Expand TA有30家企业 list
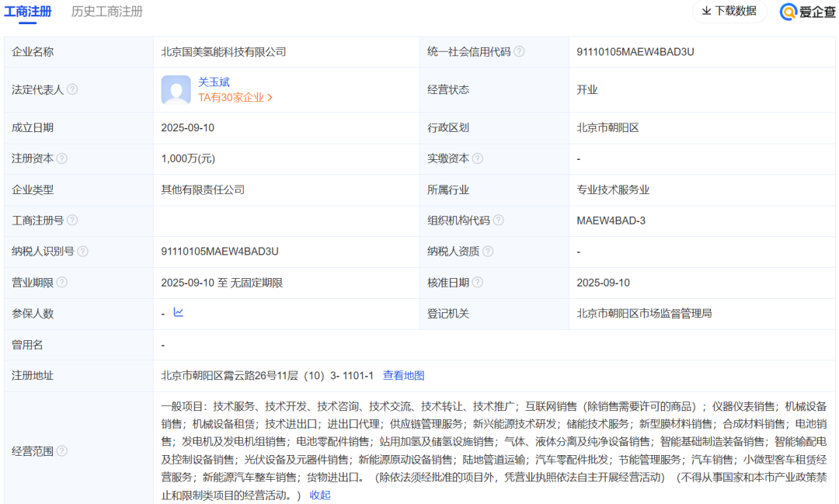The height and width of the screenshot is (504, 839). click(235, 98)
